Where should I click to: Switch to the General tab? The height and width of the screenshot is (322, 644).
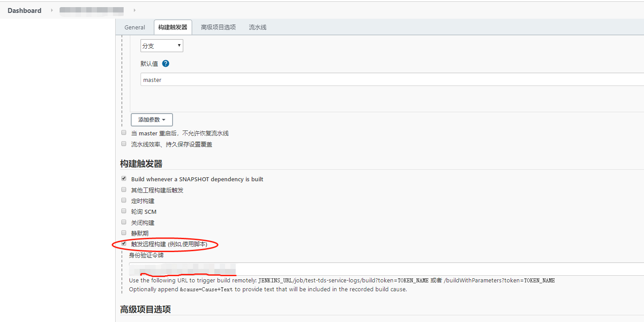click(x=134, y=27)
